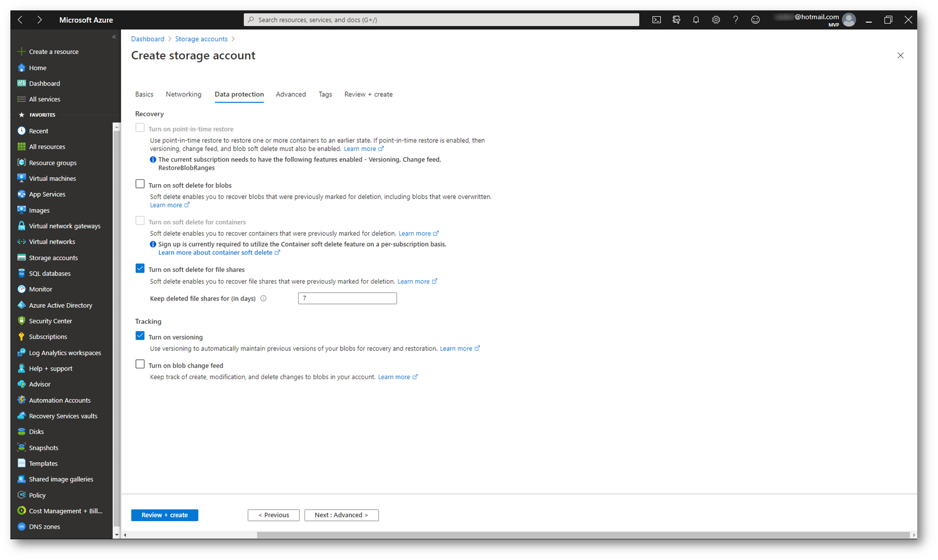
Task: Click info icon beside Keep deleted file shares
Action: pos(263,299)
